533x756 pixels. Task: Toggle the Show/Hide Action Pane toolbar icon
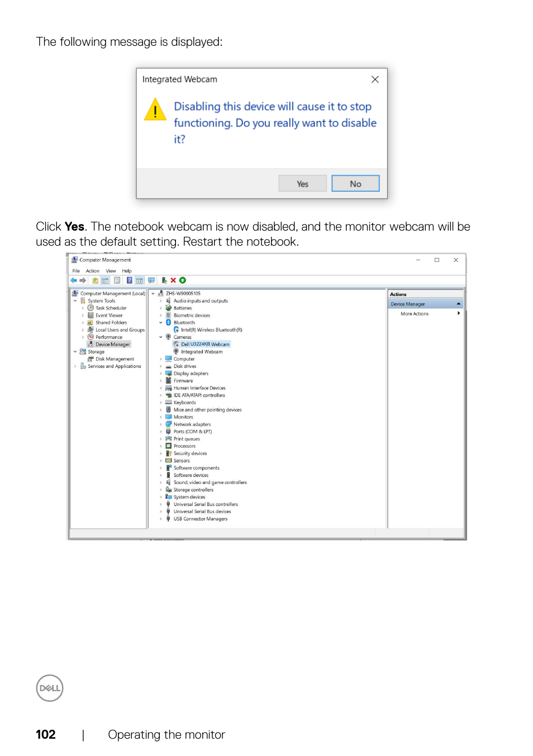(140, 280)
